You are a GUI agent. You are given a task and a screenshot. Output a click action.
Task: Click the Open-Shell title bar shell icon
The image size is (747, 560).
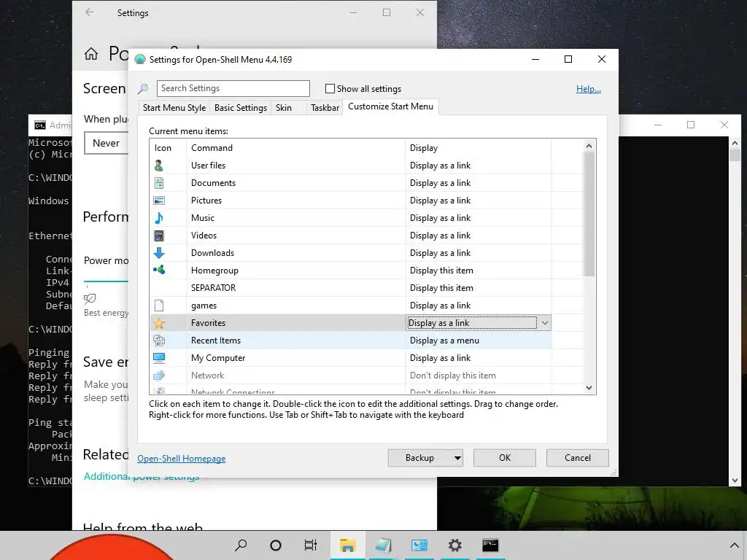pos(139,60)
